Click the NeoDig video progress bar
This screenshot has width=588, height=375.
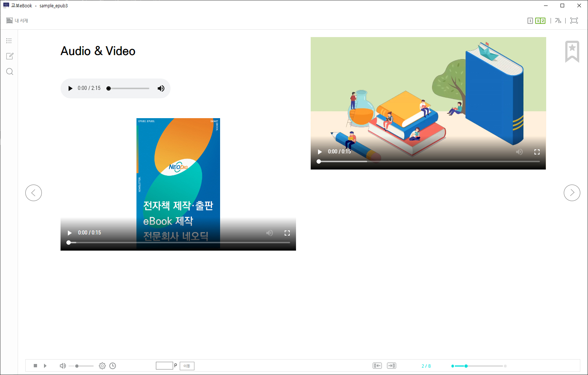[179, 243]
